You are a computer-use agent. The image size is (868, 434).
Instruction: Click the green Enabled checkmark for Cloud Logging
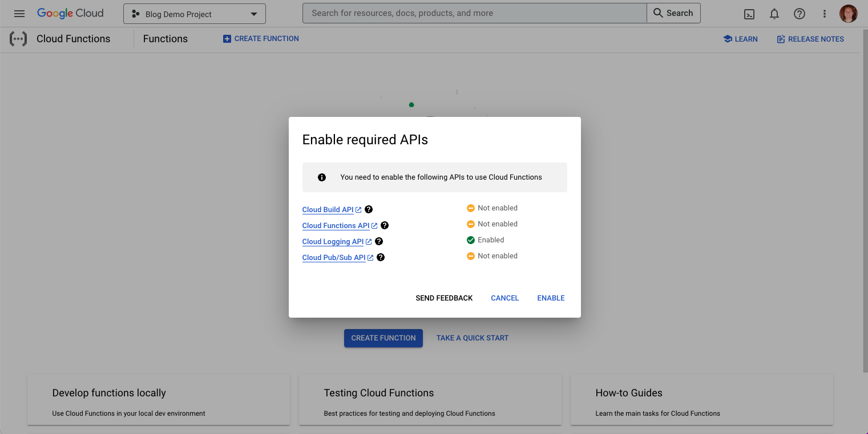pyautogui.click(x=471, y=240)
